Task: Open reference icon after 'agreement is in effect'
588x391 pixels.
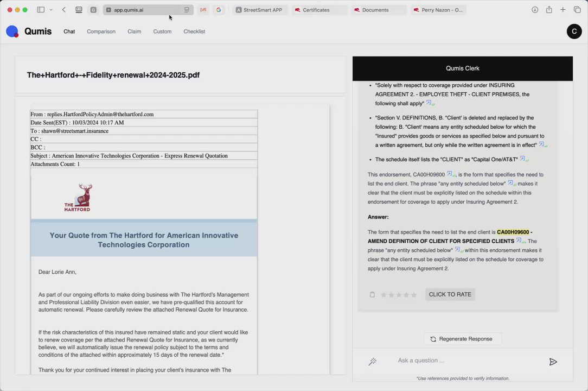Action: 542,144
